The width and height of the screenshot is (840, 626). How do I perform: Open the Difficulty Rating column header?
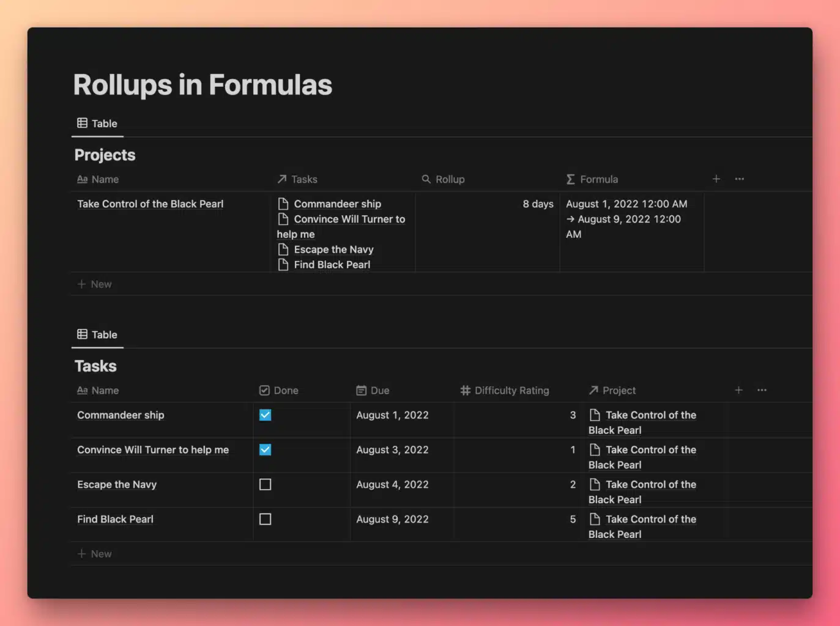505,390
